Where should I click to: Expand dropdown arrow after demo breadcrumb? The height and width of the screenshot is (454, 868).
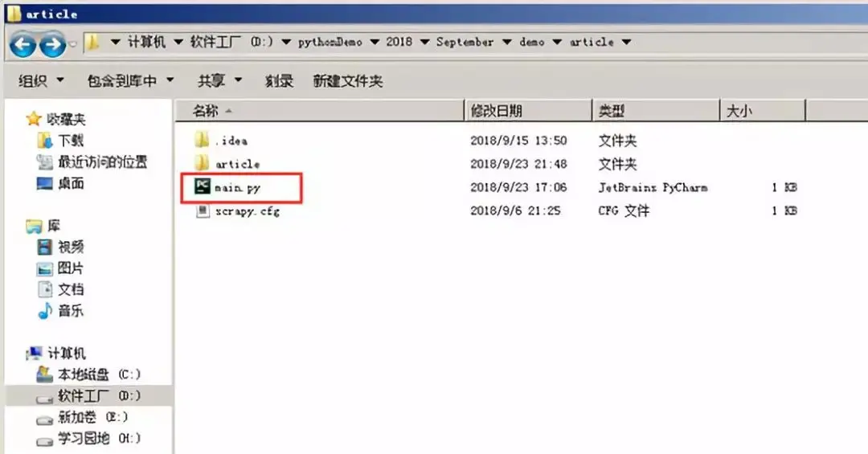pos(557,42)
